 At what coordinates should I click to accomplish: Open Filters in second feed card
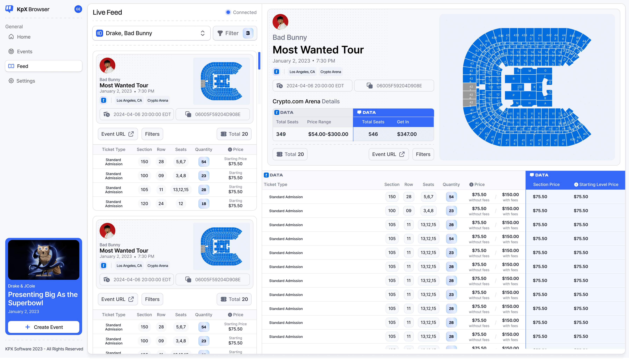click(152, 299)
